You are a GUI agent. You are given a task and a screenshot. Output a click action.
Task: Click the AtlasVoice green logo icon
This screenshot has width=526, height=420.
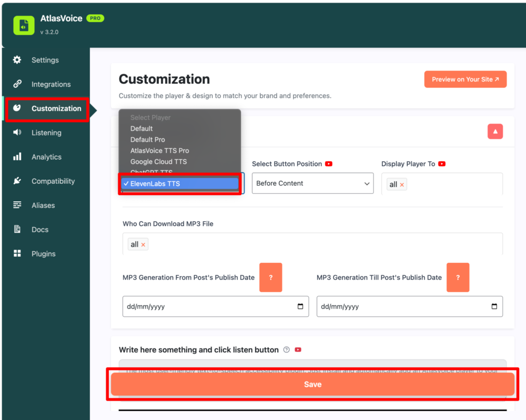click(24, 25)
